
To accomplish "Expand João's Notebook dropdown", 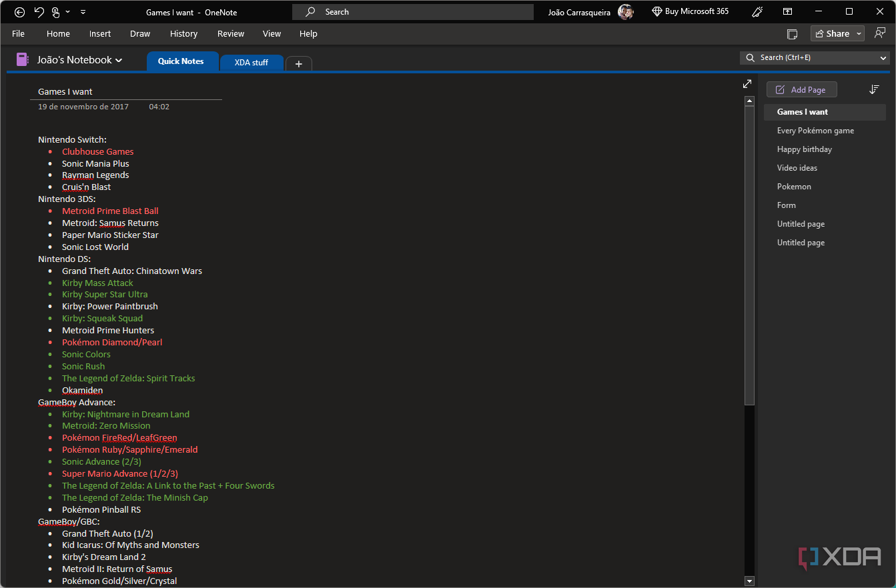I will pos(119,61).
